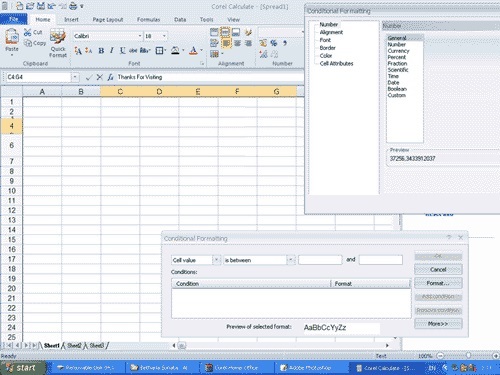Toggle Italic formatting button
The image size is (500, 375).
tap(112, 51)
